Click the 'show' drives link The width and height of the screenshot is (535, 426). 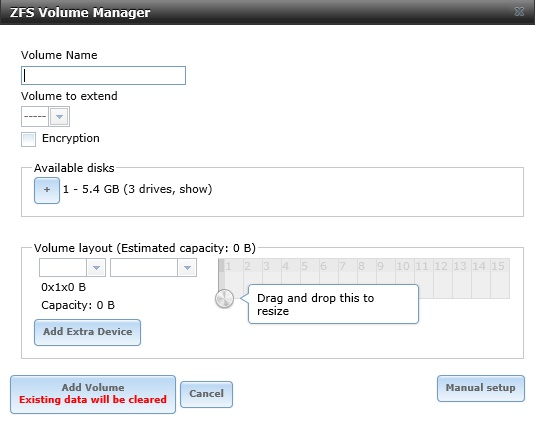(x=194, y=189)
